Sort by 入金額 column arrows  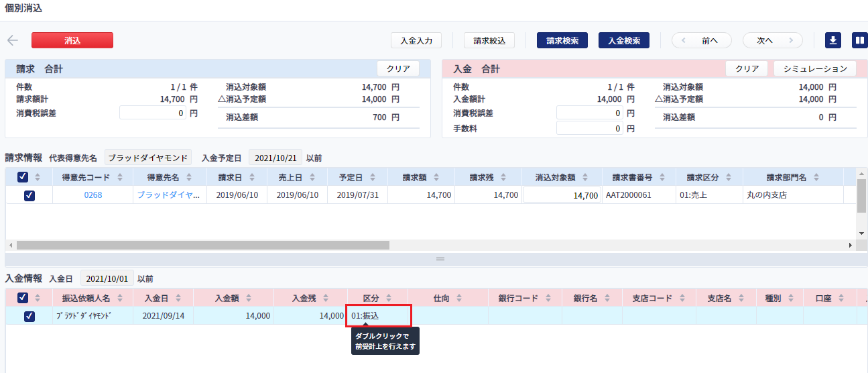click(x=249, y=298)
